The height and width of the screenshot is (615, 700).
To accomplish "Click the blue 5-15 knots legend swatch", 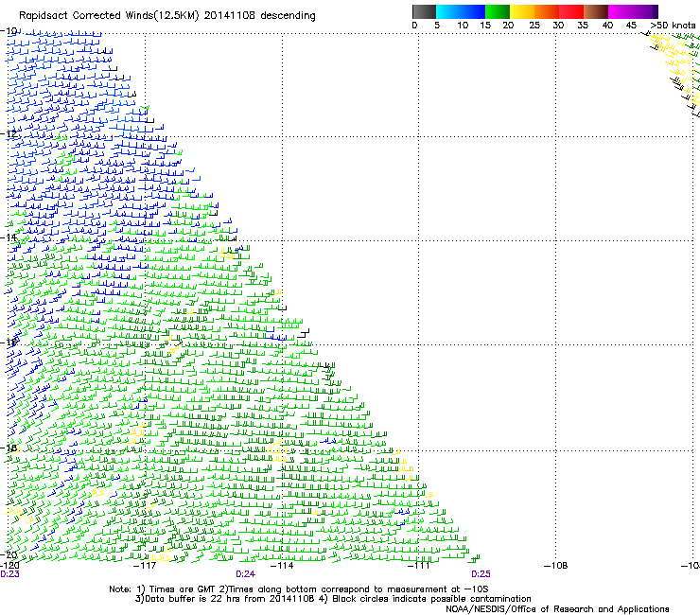I will coord(461,11).
